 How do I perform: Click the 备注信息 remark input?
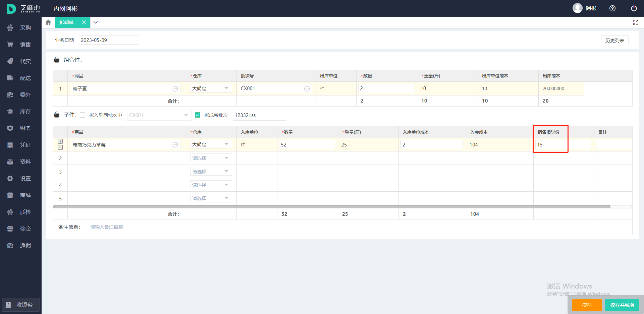[x=107, y=227]
